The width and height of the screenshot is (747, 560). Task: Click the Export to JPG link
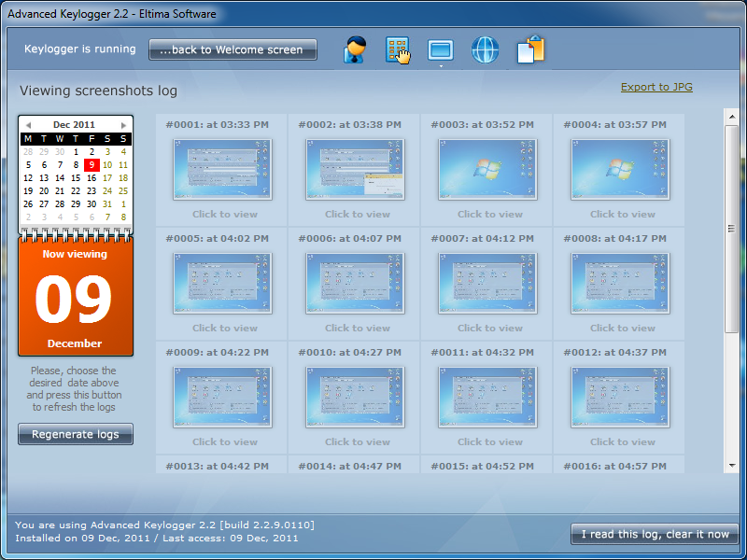656,88
